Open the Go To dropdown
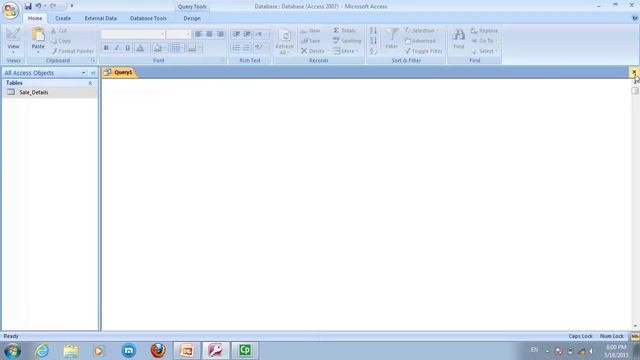 click(x=483, y=41)
